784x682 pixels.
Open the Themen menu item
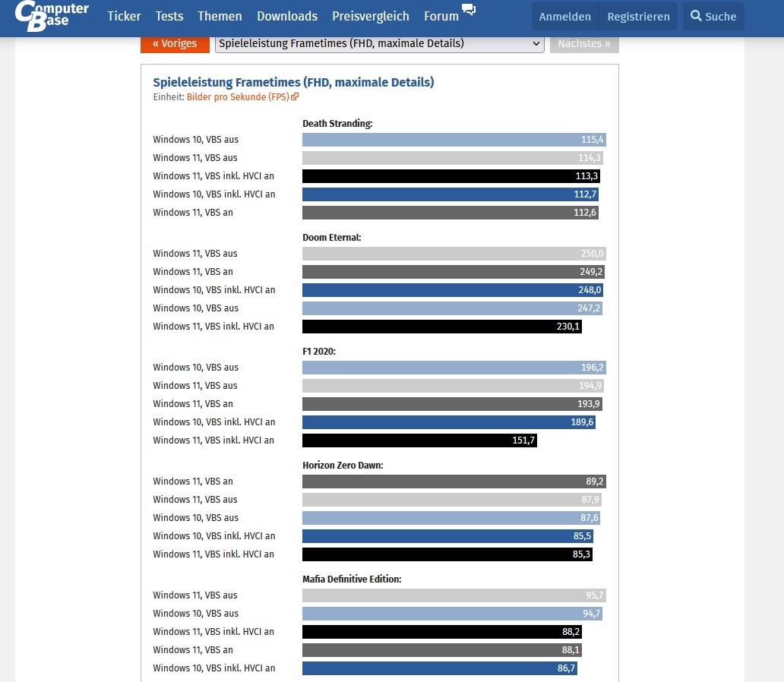(x=220, y=16)
